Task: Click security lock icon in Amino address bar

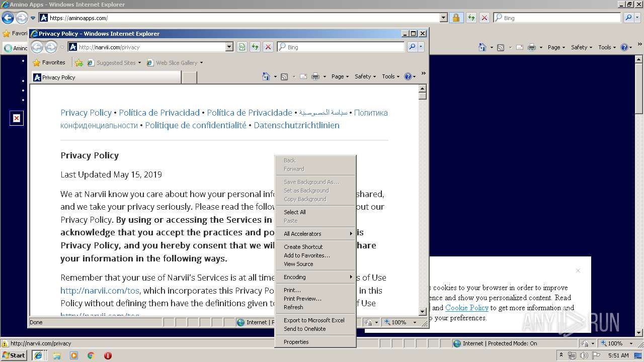Action: click(x=456, y=18)
